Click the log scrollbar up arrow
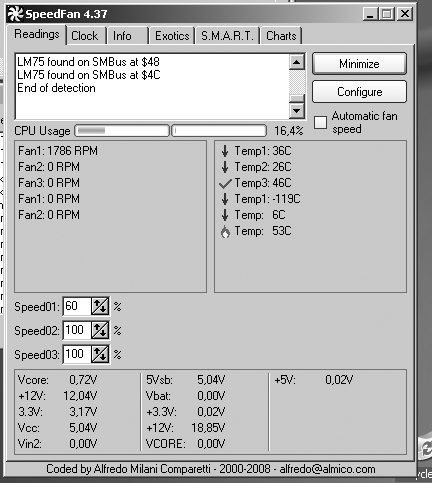Screen dimensions: 432x483 pyautogui.click(x=296, y=62)
